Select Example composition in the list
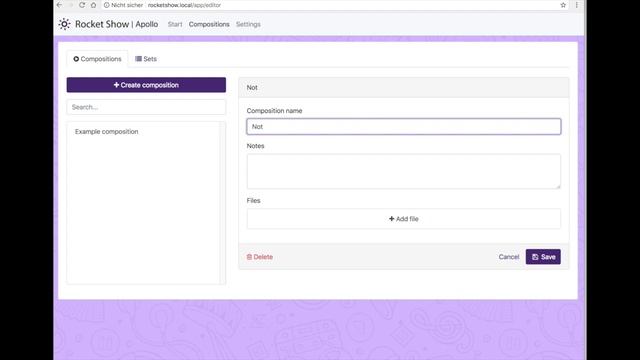The image size is (640, 360). [x=107, y=131]
